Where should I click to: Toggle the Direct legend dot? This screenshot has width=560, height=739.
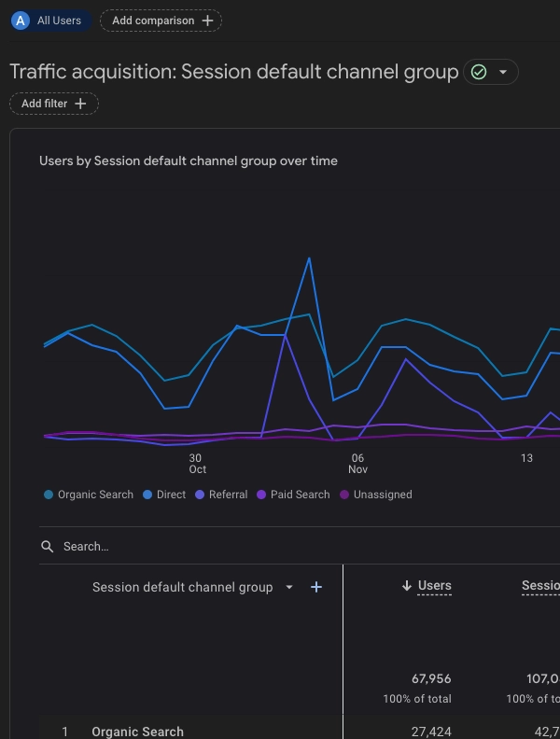[x=147, y=495]
